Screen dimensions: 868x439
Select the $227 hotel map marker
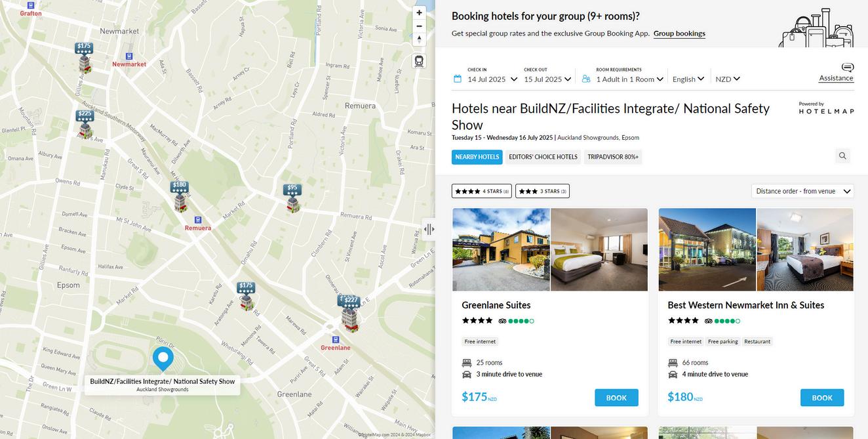351,314
